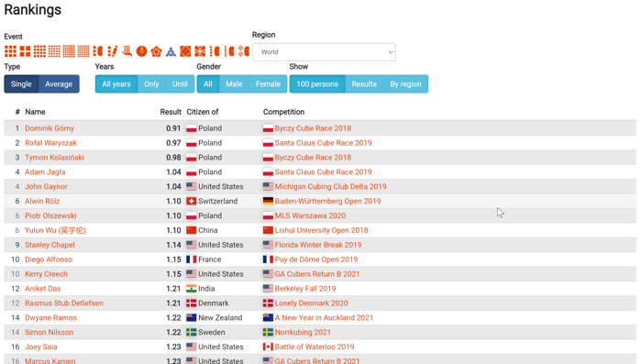Open Alwin Rölz's profile link

point(42,201)
